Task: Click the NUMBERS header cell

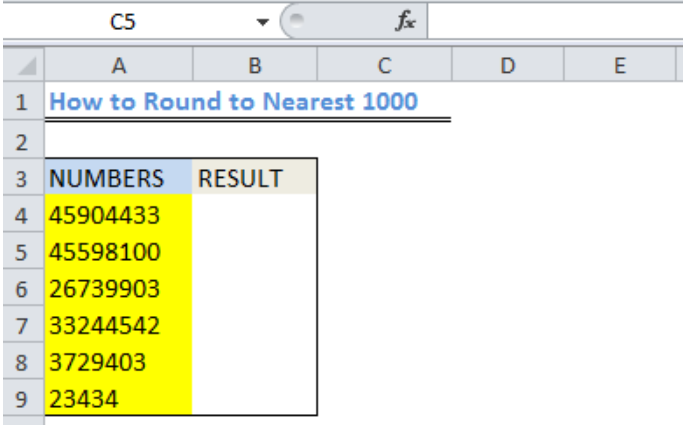Action: point(118,178)
